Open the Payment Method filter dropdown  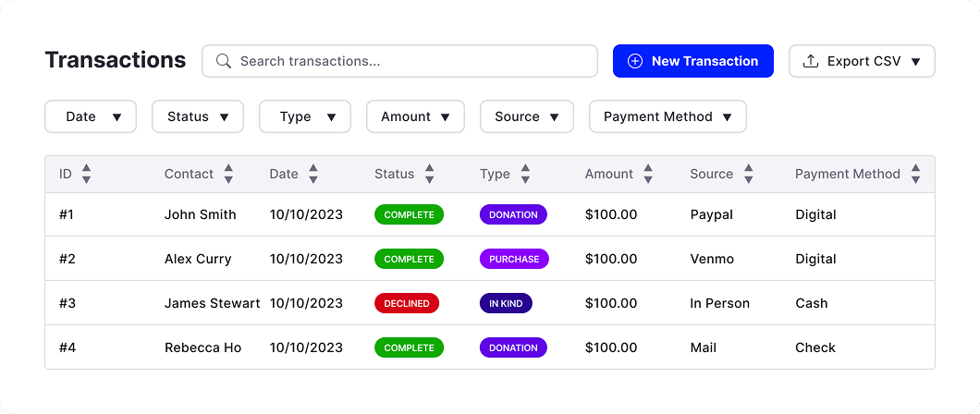point(668,116)
